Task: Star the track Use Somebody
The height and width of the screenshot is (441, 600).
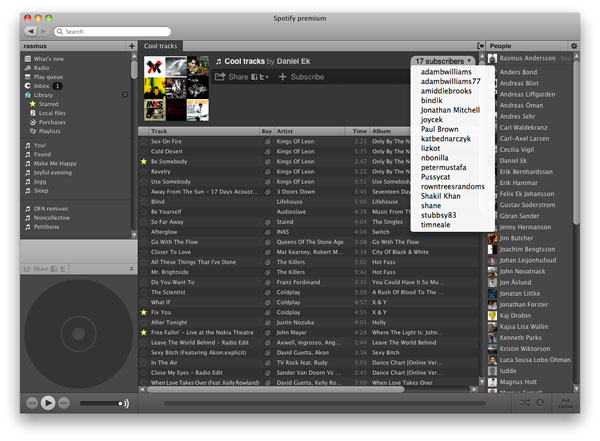Action: [x=144, y=181]
